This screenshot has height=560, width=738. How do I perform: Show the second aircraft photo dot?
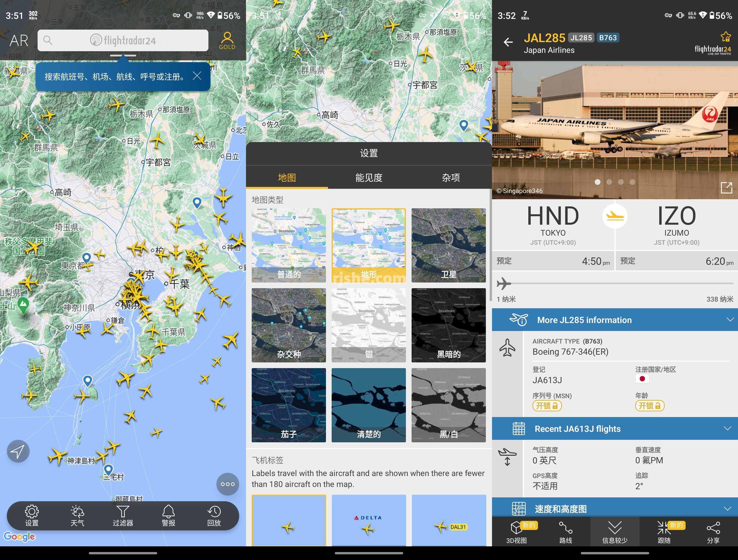(609, 182)
